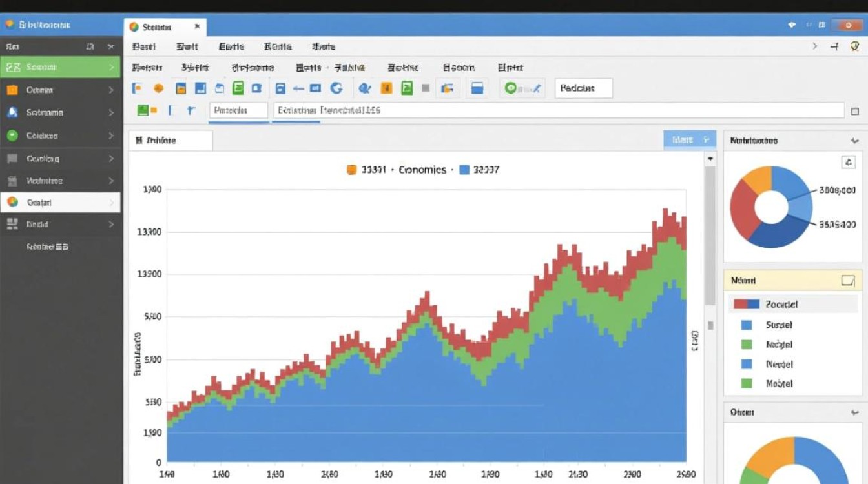
Task: Click the green document icon in toolbar
Action: click(x=238, y=88)
